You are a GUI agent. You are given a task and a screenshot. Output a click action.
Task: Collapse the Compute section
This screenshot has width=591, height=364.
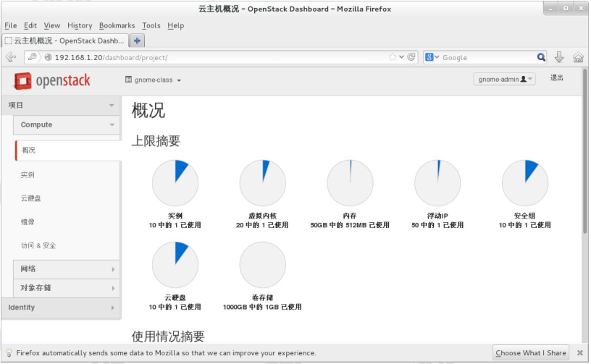coord(67,124)
